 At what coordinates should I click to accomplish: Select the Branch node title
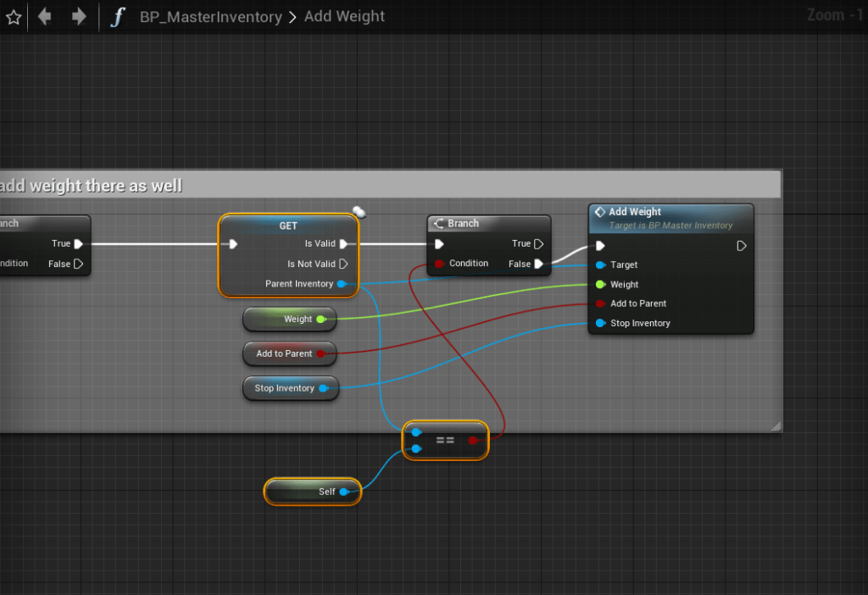463,224
